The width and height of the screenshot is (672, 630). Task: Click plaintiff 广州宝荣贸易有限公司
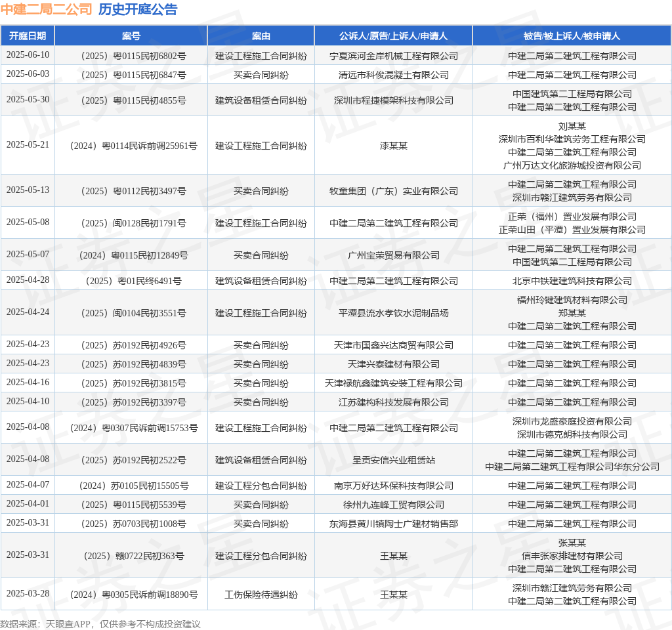pos(394,255)
